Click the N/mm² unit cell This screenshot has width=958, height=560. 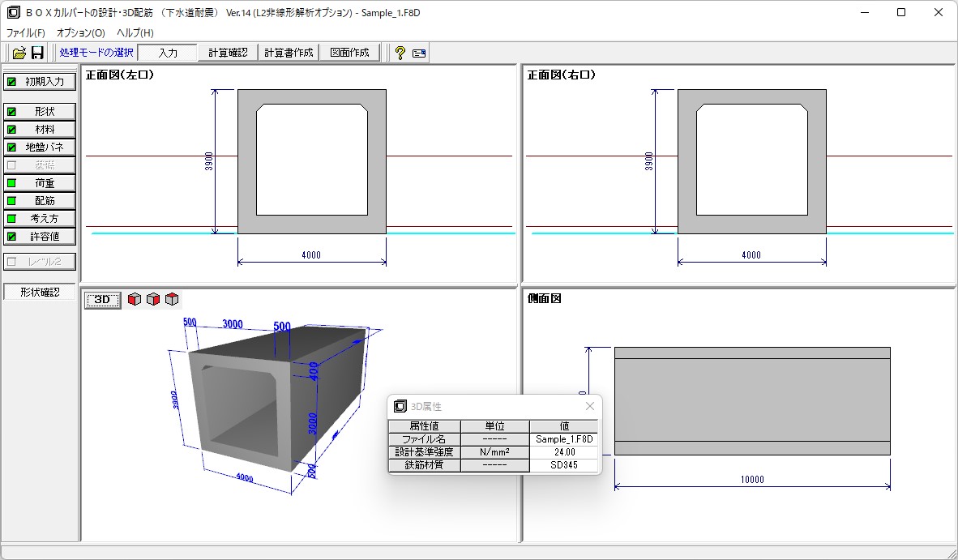pyautogui.click(x=495, y=452)
